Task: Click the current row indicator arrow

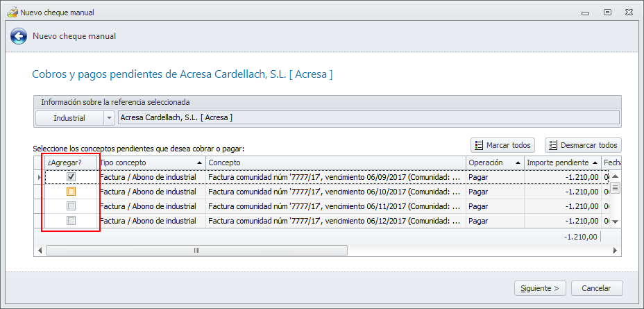Action: tap(39, 177)
